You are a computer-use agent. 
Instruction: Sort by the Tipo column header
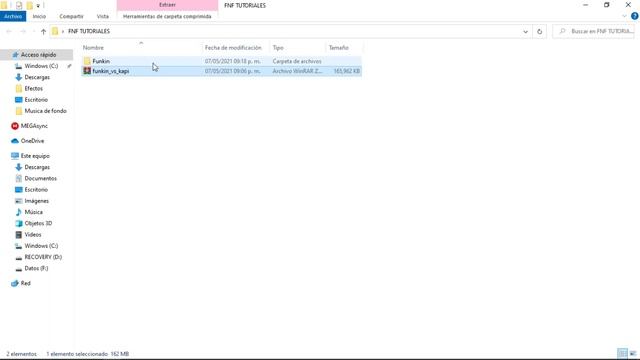click(x=278, y=48)
